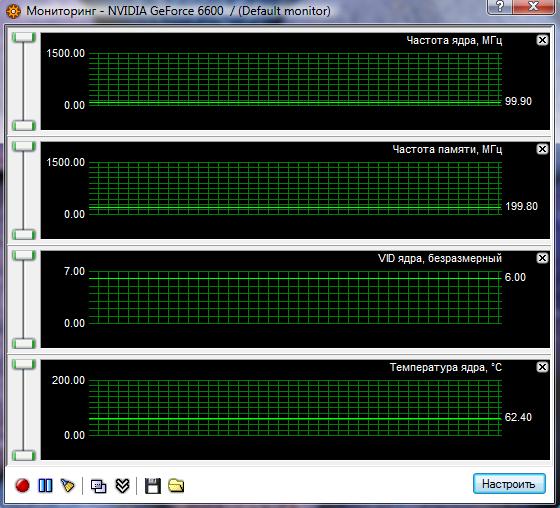Click upper slider handle of Температура ядра graph
The width and height of the screenshot is (560, 508).
click(x=24, y=364)
